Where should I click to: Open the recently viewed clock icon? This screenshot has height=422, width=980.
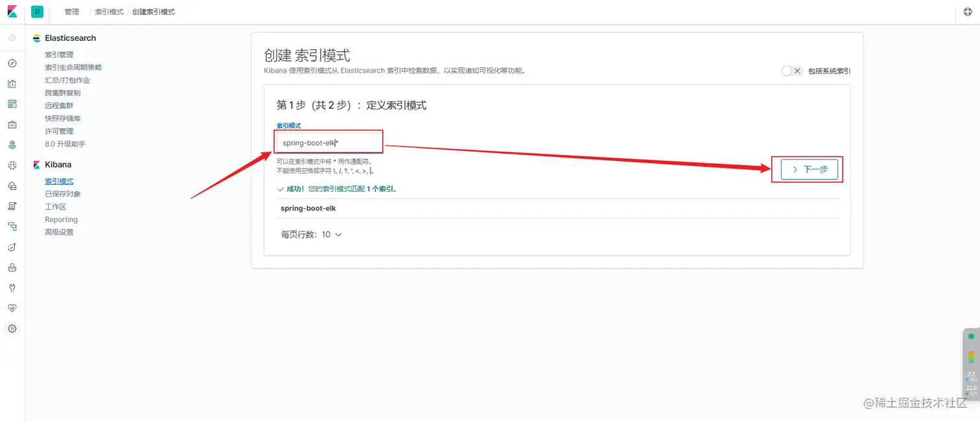12,38
